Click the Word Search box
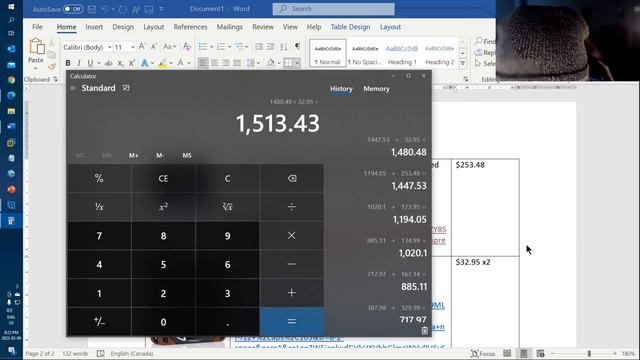The width and height of the screenshot is (640, 360). coord(333,9)
